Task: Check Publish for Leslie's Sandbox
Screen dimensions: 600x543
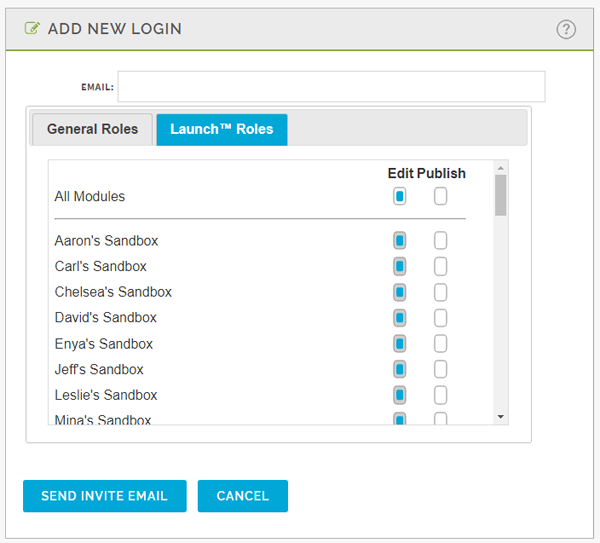Action: pyautogui.click(x=440, y=395)
